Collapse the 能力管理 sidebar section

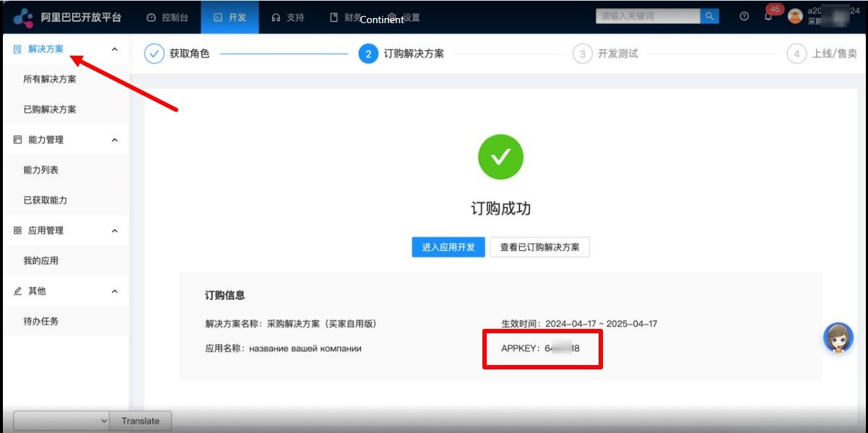click(114, 140)
